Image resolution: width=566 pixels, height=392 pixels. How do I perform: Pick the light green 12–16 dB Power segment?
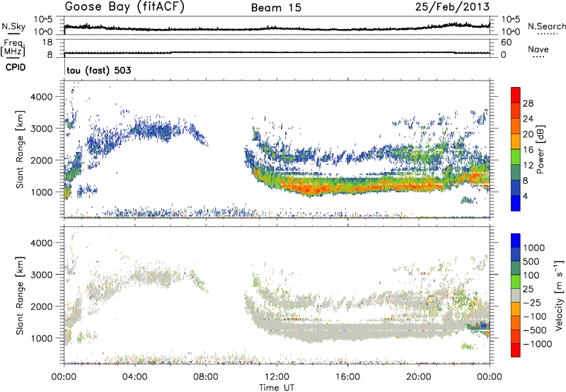coord(516,156)
